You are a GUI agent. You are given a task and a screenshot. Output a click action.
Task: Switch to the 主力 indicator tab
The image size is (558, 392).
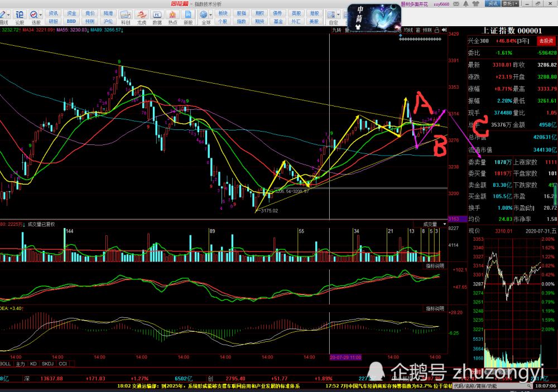click(x=20, y=364)
